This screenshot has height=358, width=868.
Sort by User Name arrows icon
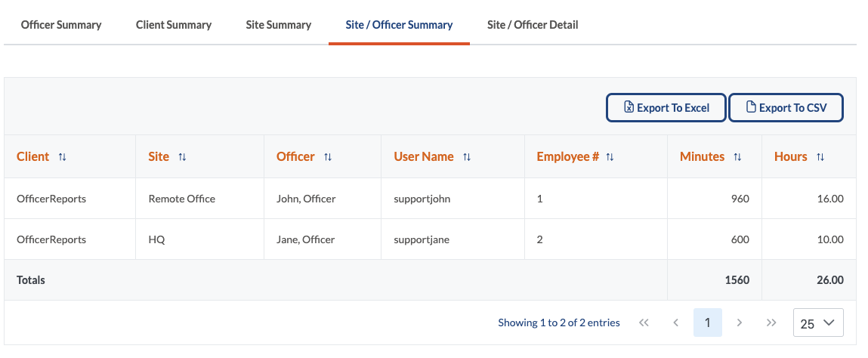[467, 157]
